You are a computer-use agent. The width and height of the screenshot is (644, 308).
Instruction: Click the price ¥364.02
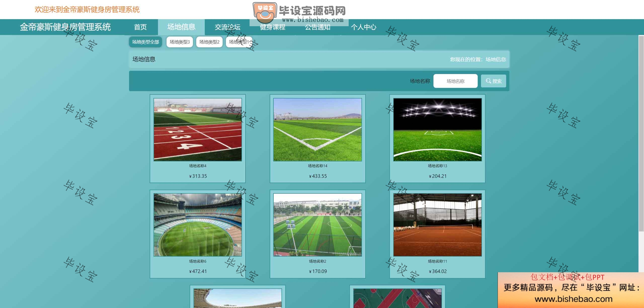pyautogui.click(x=438, y=271)
